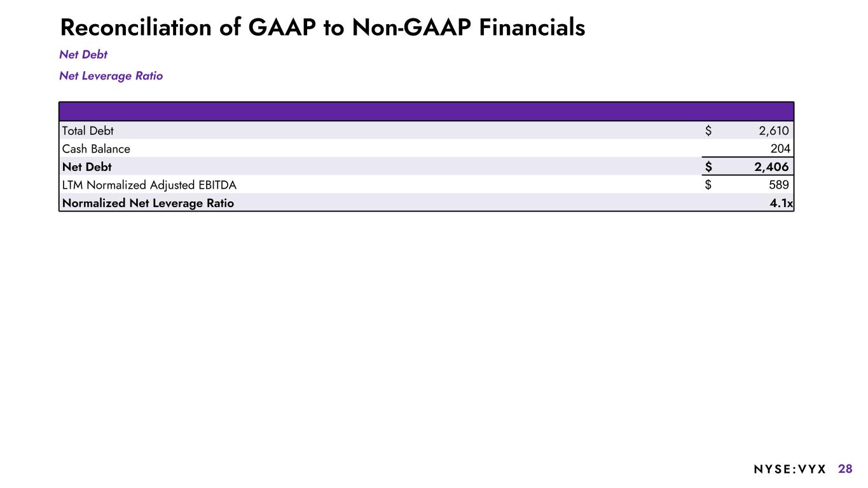Click the dollar sign in Total Debt row
The image size is (868, 488).
708,131
